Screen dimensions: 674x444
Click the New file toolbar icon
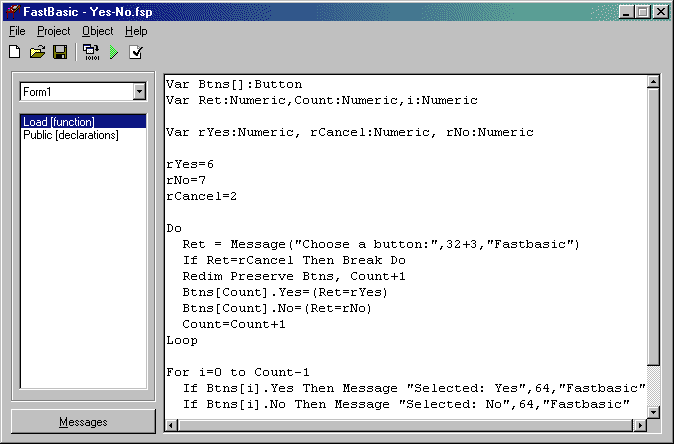pos(15,52)
